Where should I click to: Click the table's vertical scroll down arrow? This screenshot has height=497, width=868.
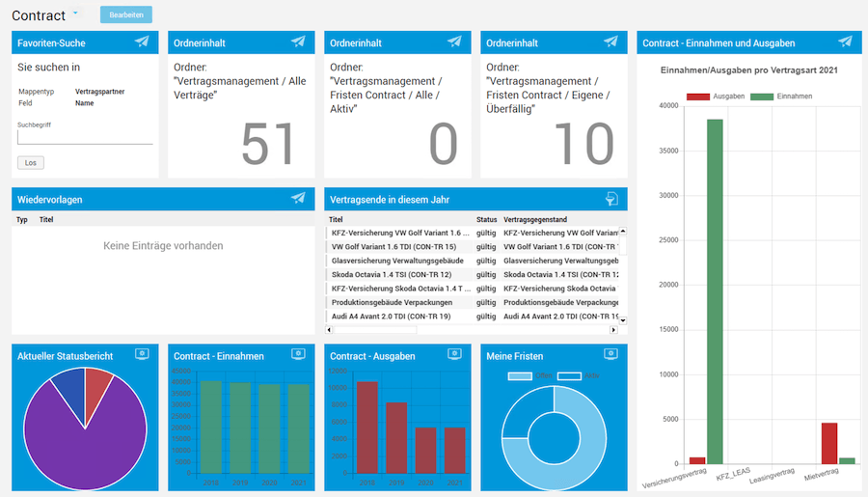(623, 320)
